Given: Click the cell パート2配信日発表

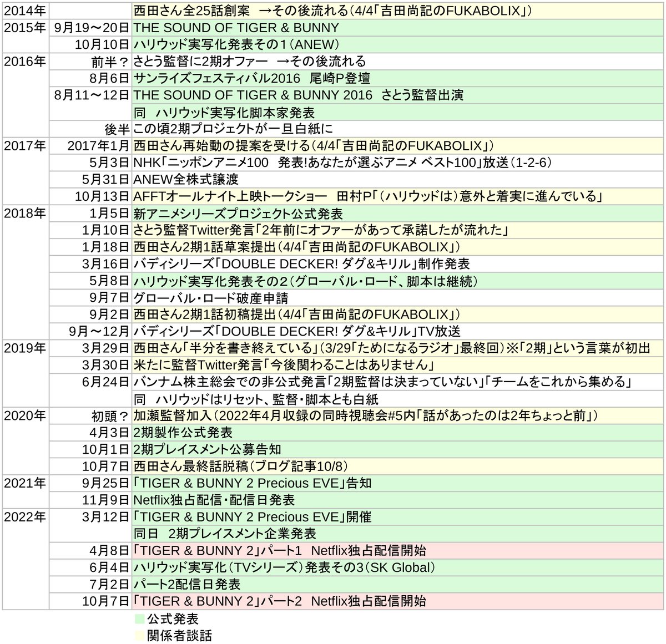Looking at the screenshot, I should point(398,585).
